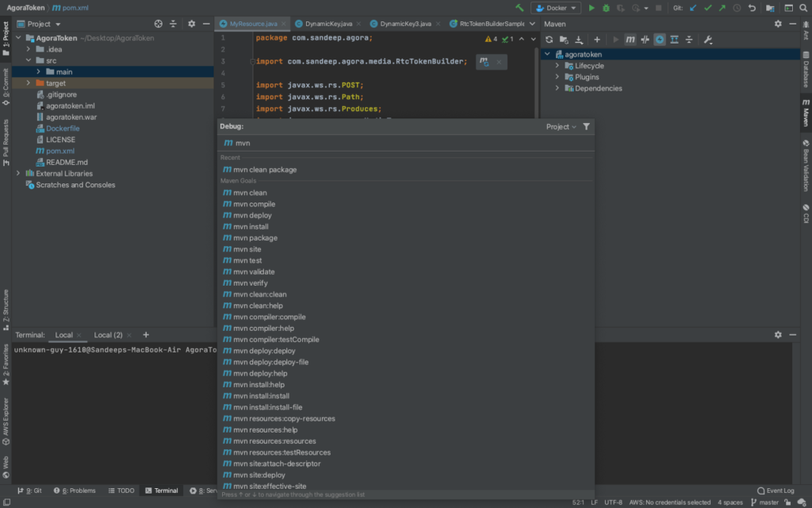
Task: Expand External Libraries in Project tree
Action: point(18,173)
